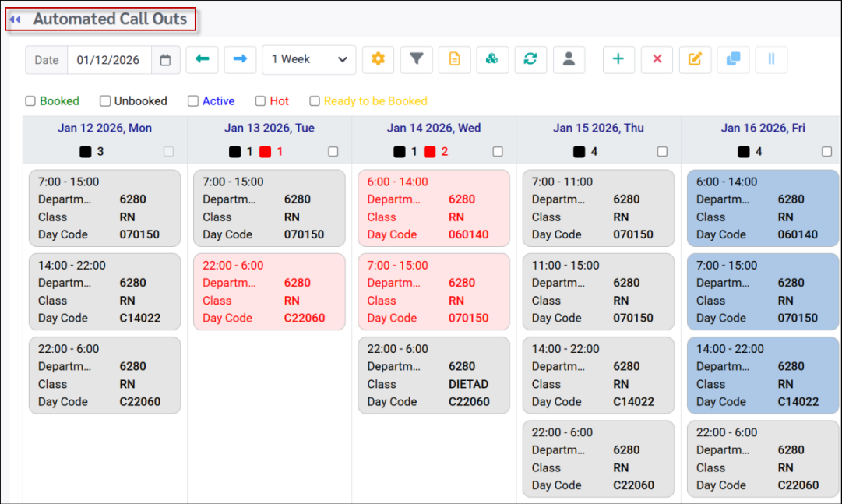This screenshot has height=504, width=842.
Task: Check the Ready to be Booked checkbox
Action: coord(315,101)
